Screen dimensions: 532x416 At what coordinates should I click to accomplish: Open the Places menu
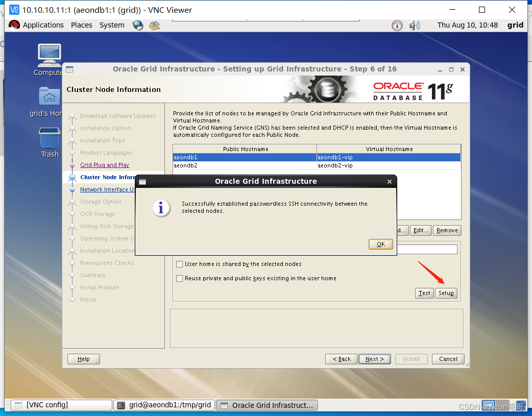tap(81, 25)
